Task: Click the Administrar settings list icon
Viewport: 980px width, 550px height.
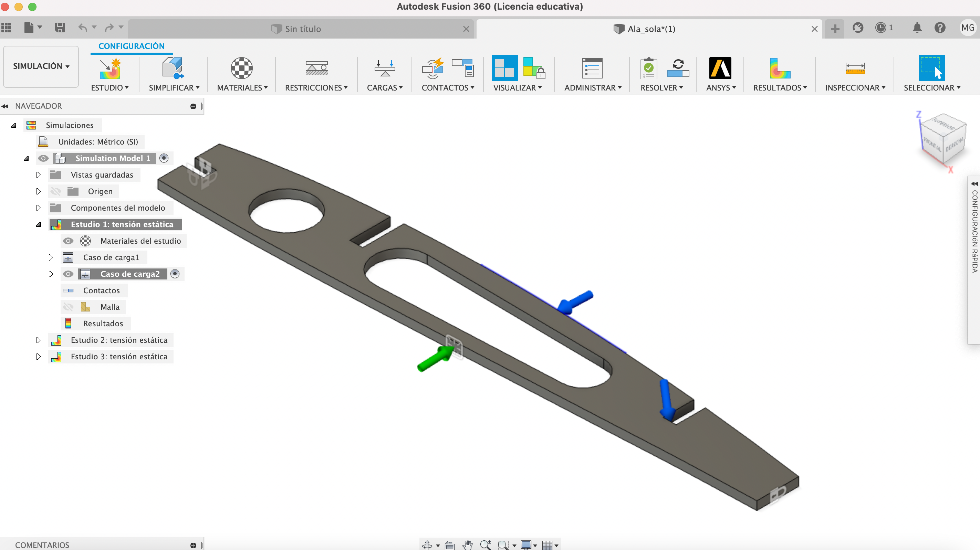Action: 592,68
